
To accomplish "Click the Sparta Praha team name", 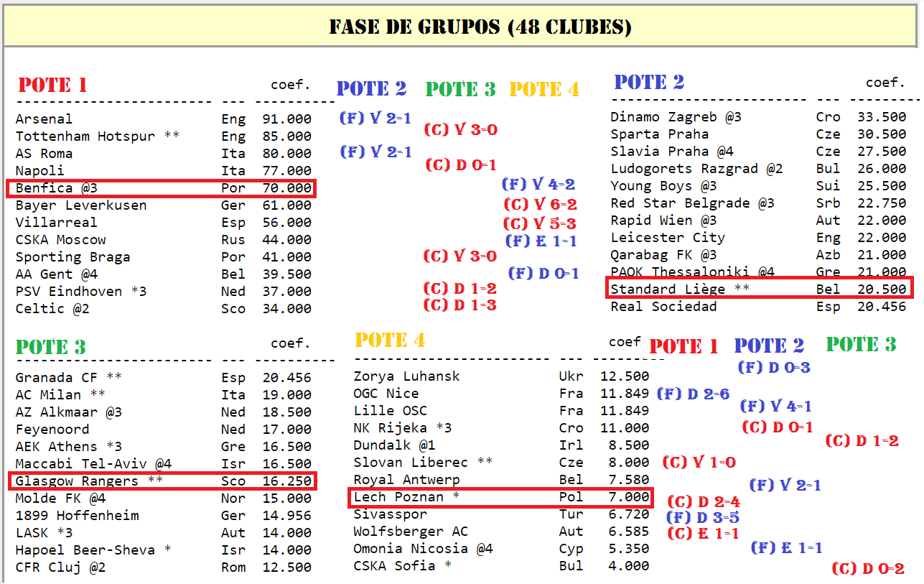I will pyautogui.click(x=659, y=134).
